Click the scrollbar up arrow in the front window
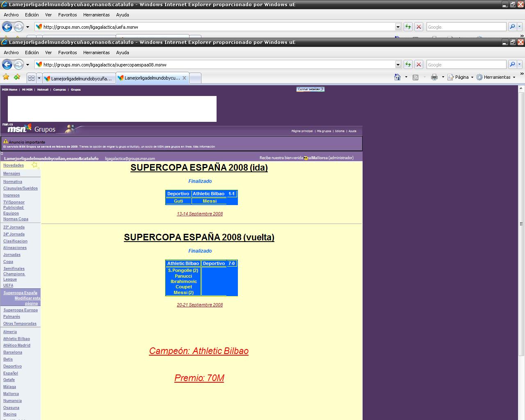The height and width of the screenshot is (420, 525). [x=521, y=88]
